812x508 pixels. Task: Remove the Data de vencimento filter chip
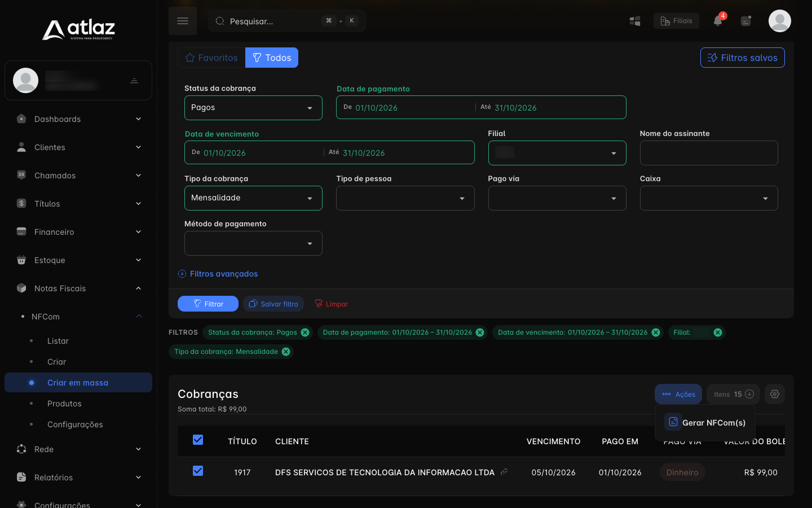[656, 332]
